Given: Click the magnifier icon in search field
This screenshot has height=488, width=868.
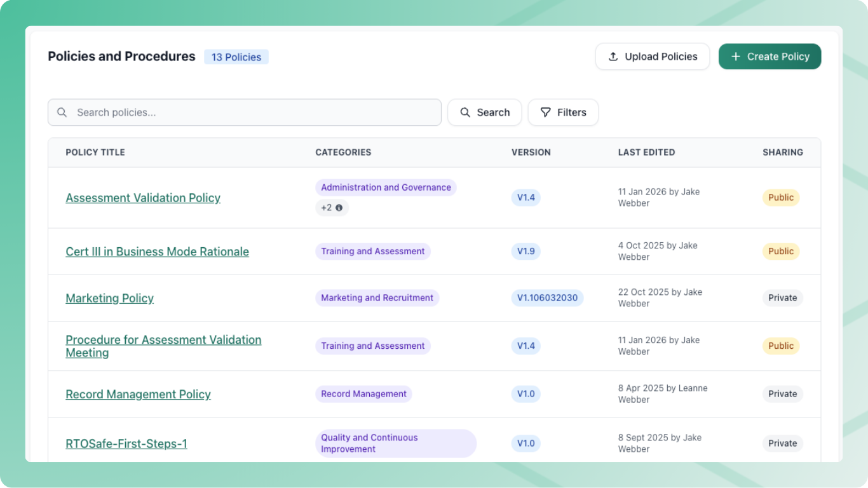Looking at the screenshot, I should pos(62,112).
